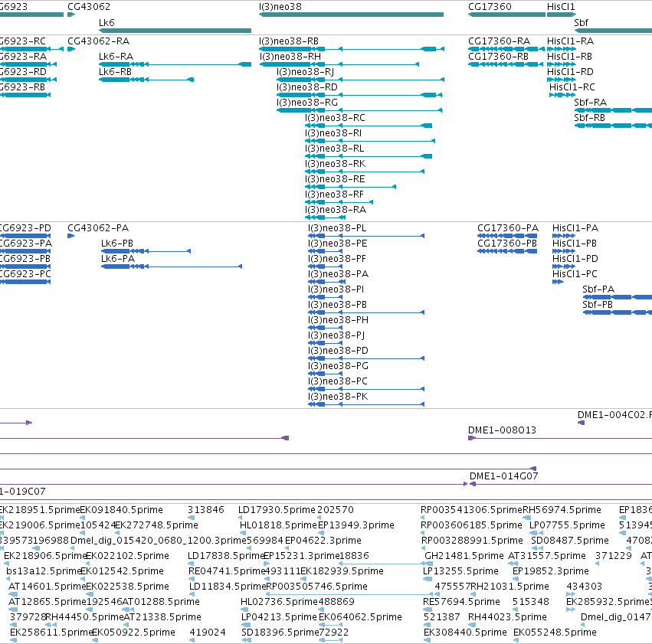Open protein HisCl1-PA

pos(575,228)
